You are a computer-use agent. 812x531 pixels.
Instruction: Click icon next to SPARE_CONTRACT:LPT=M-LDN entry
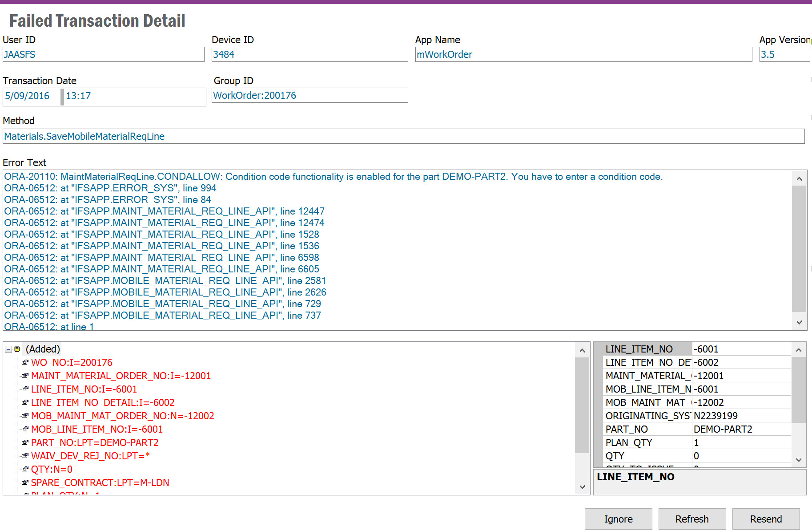[25, 483]
